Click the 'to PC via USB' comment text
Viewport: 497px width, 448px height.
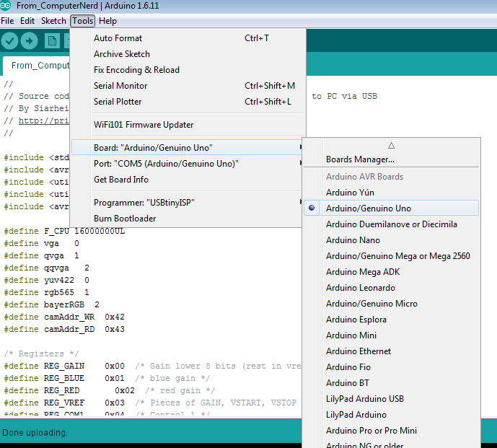click(x=344, y=96)
